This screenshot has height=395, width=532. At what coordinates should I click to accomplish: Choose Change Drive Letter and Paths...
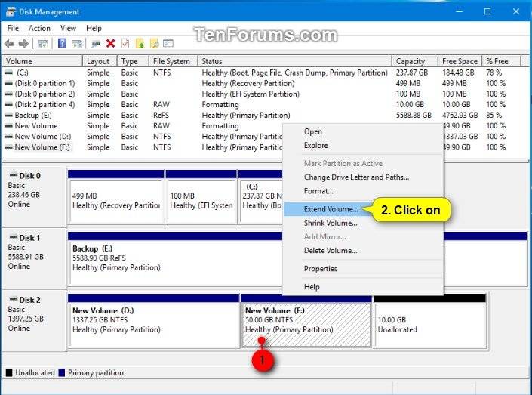pos(363,177)
